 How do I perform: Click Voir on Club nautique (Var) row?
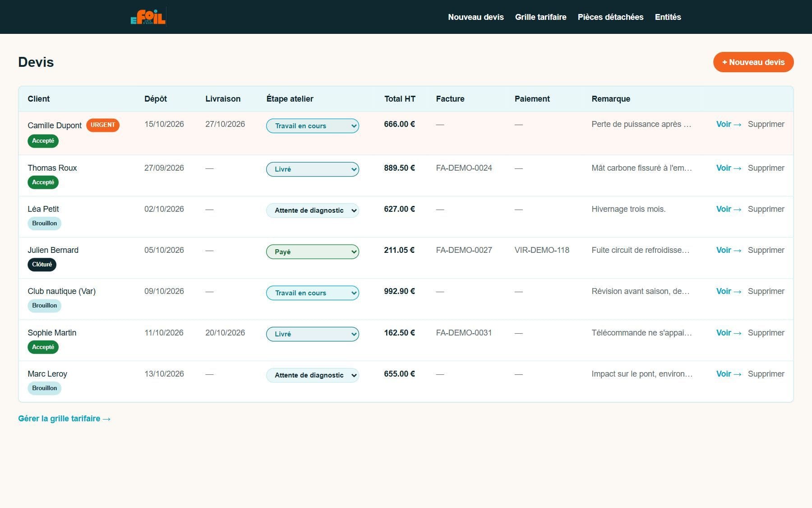pos(729,291)
